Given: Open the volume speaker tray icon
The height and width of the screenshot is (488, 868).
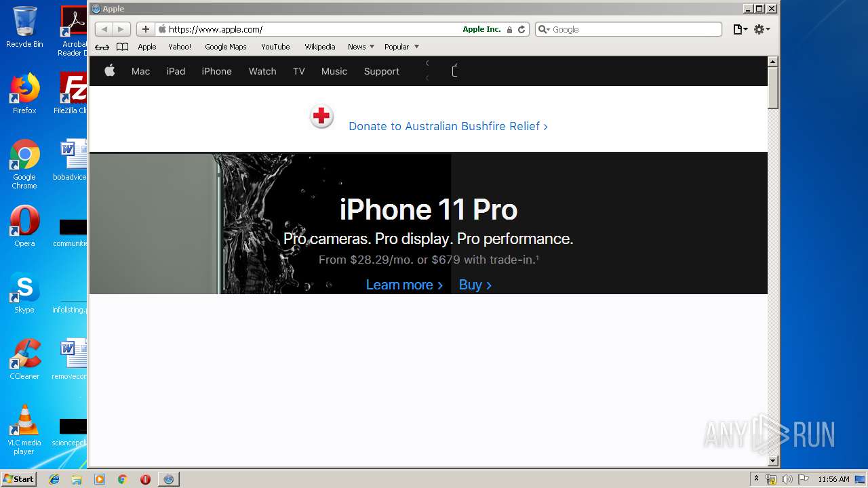Looking at the screenshot, I should (x=787, y=479).
